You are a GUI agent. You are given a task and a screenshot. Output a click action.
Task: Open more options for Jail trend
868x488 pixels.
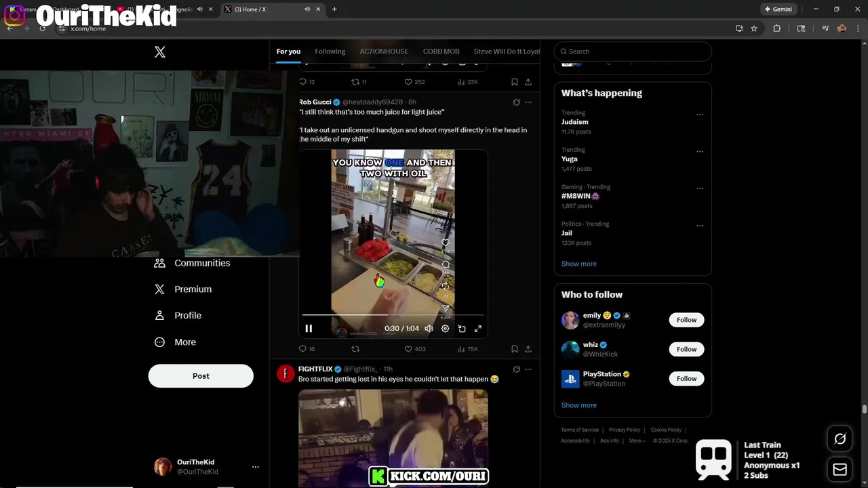tap(700, 226)
